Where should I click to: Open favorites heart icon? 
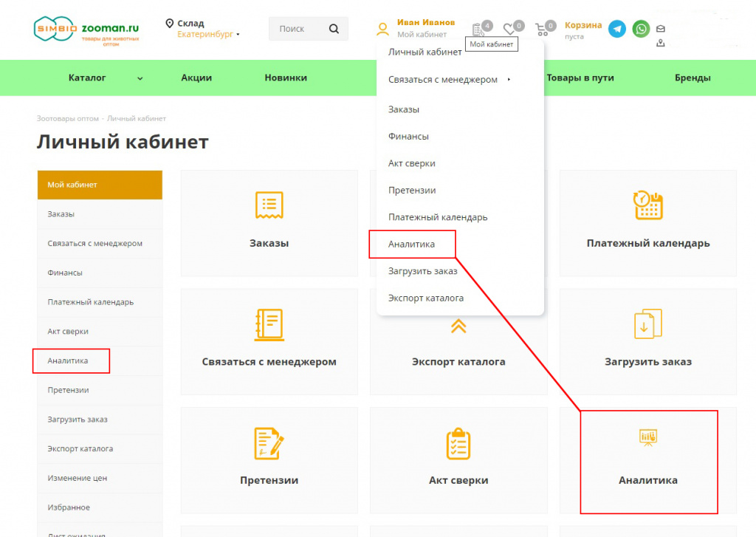coord(509,30)
